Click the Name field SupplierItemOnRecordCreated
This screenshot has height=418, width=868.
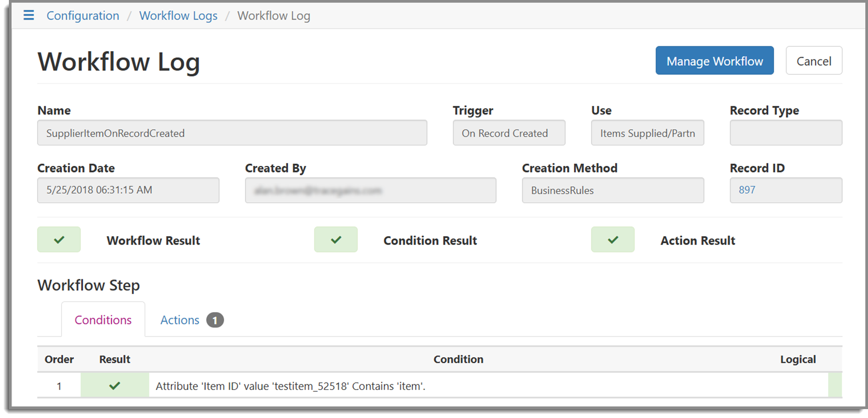[x=232, y=133]
